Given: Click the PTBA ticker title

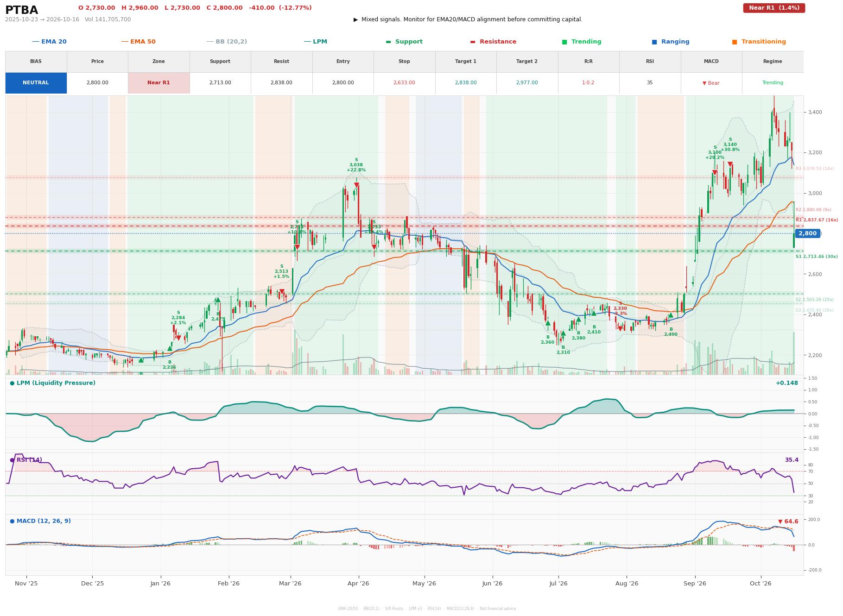Looking at the screenshot, I should [x=21, y=10].
